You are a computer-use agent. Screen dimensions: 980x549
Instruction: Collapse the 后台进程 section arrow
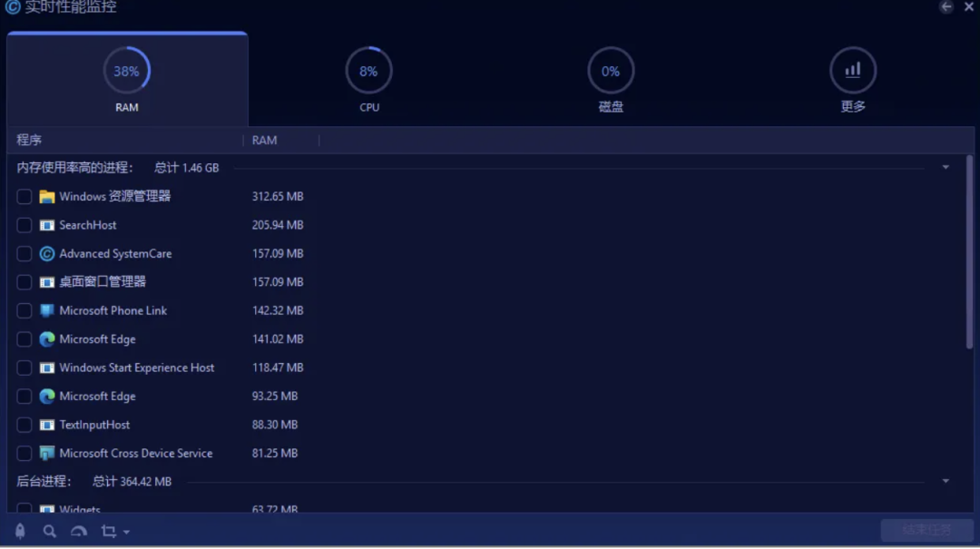pyautogui.click(x=946, y=482)
